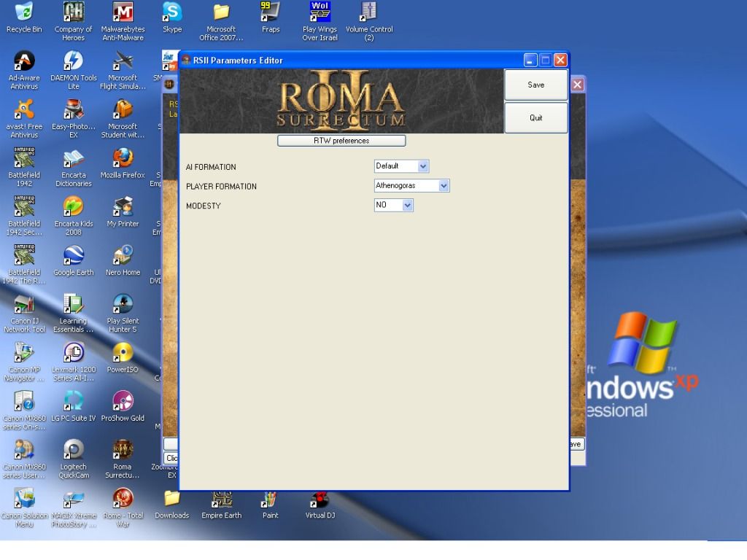Click the Quit button
747x560 pixels.
coord(535,118)
